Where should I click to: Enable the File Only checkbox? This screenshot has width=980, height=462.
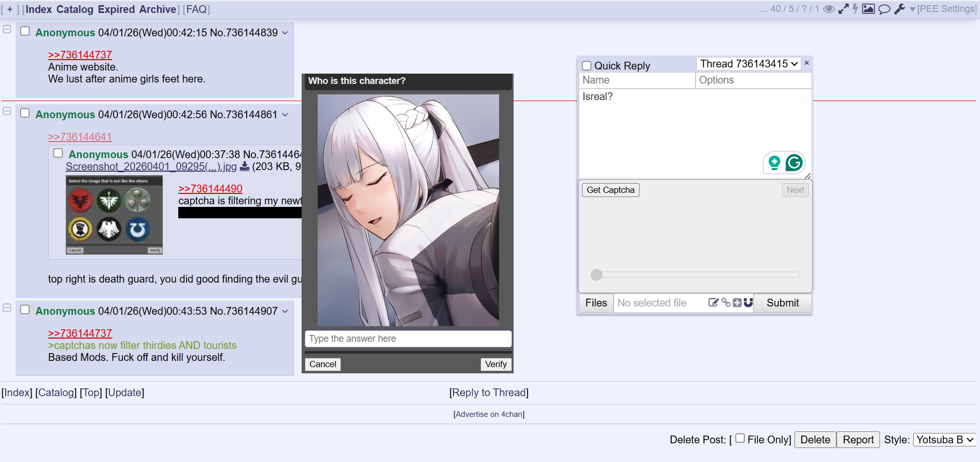click(x=740, y=438)
